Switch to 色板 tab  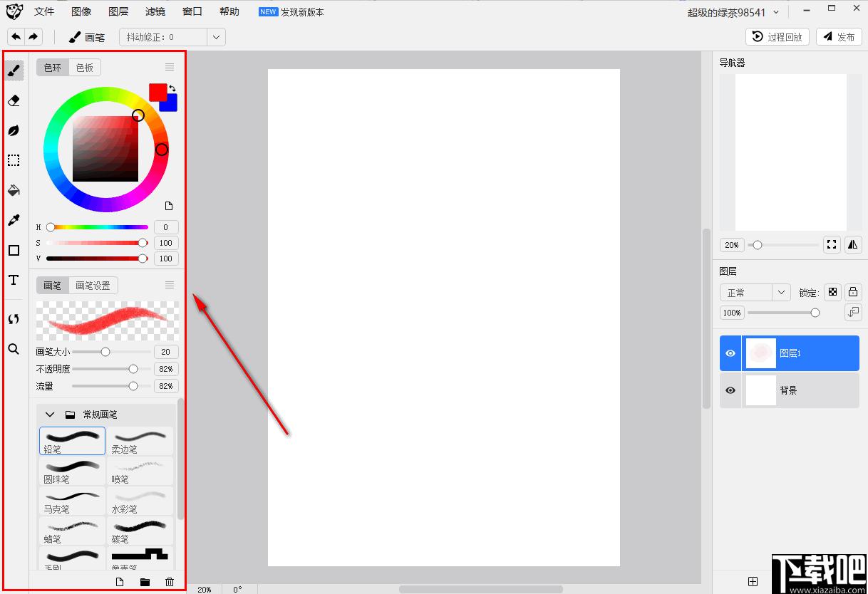click(x=85, y=68)
